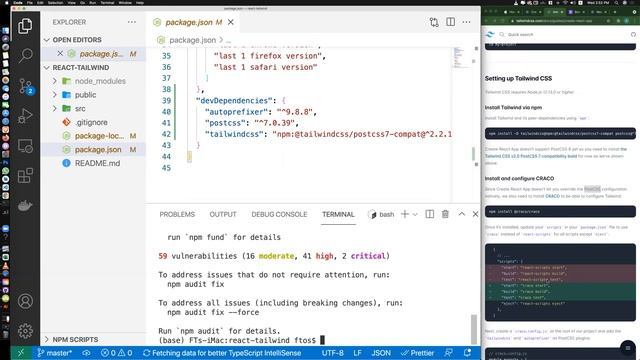The image size is (640, 360).
Task: Open Explorer more actions ellipsis
Action: 132,22
